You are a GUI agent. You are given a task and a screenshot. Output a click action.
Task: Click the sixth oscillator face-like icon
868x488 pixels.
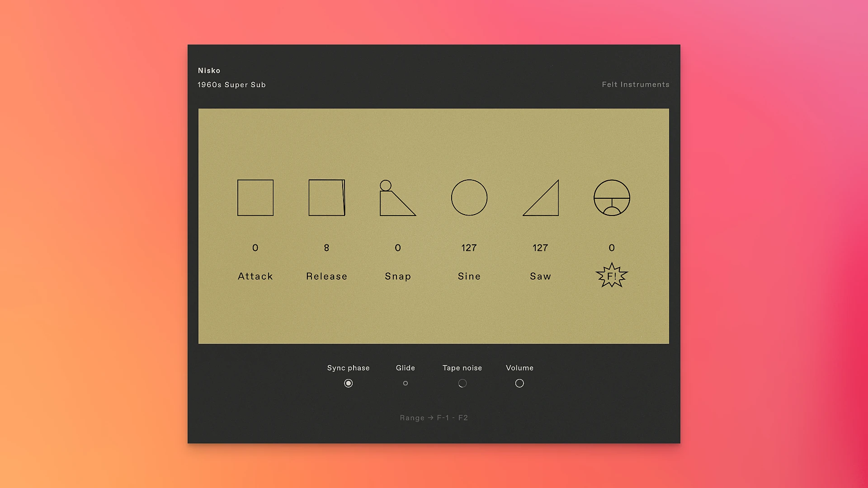611,198
